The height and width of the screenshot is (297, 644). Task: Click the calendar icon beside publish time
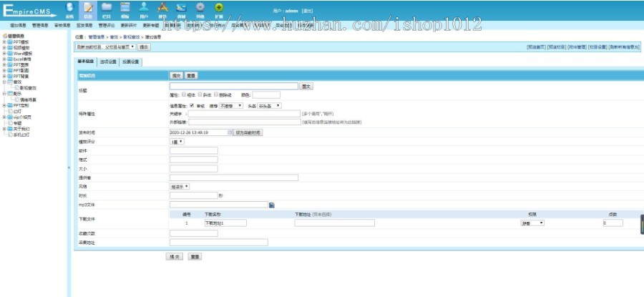[230, 132]
